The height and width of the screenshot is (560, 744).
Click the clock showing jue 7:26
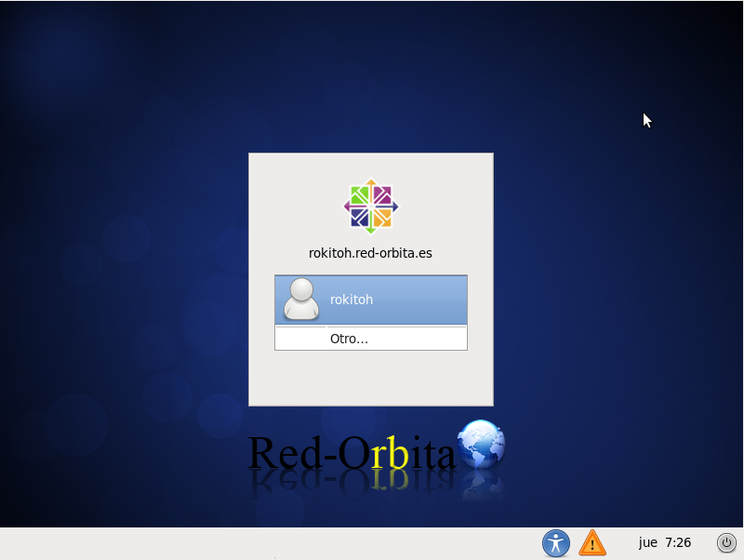(x=664, y=542)
